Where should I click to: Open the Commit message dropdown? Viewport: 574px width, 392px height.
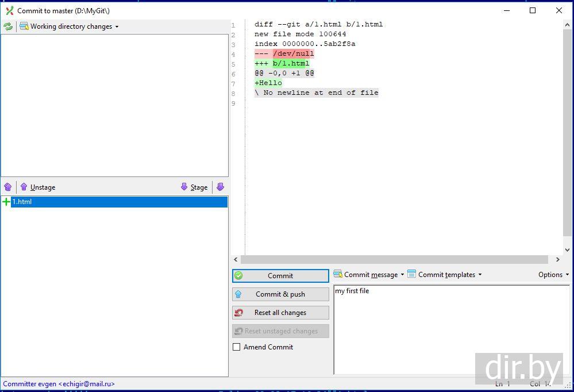point(369,274)
